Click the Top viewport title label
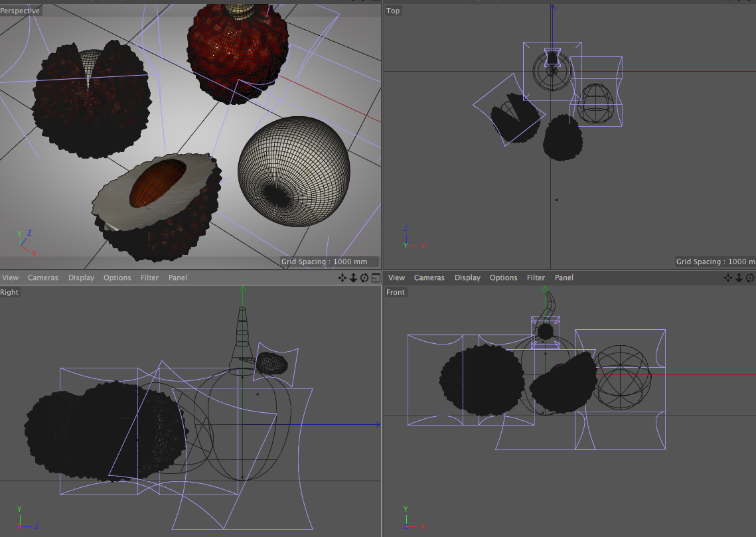Image resolution: width=756 pixels, height=537 pixels. coord(393,11)
